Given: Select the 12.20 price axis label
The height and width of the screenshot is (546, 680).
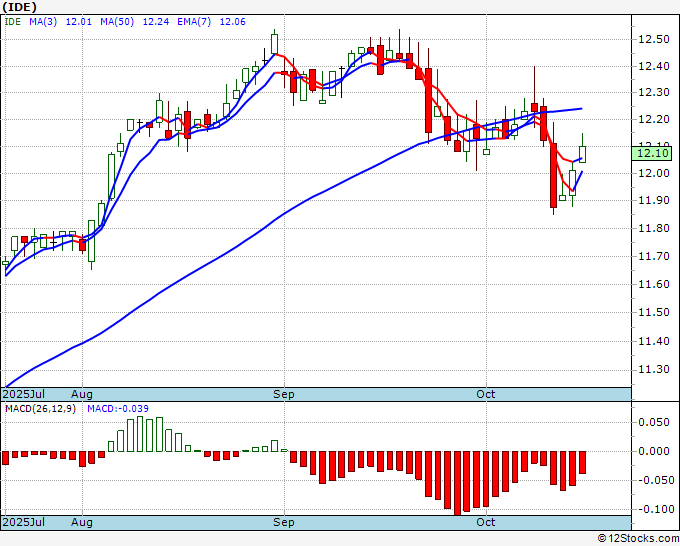Looking at the screenshot, I should pos(654,119).
